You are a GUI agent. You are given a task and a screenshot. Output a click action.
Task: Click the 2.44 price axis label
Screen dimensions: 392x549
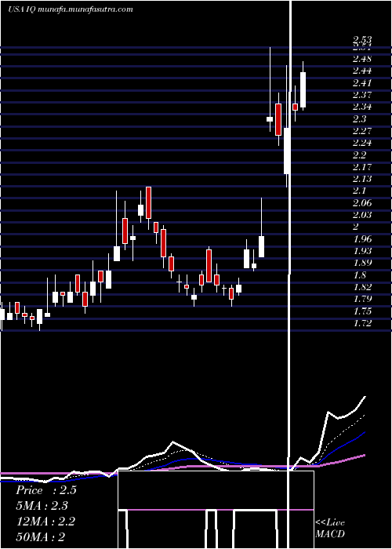[362, 71]
